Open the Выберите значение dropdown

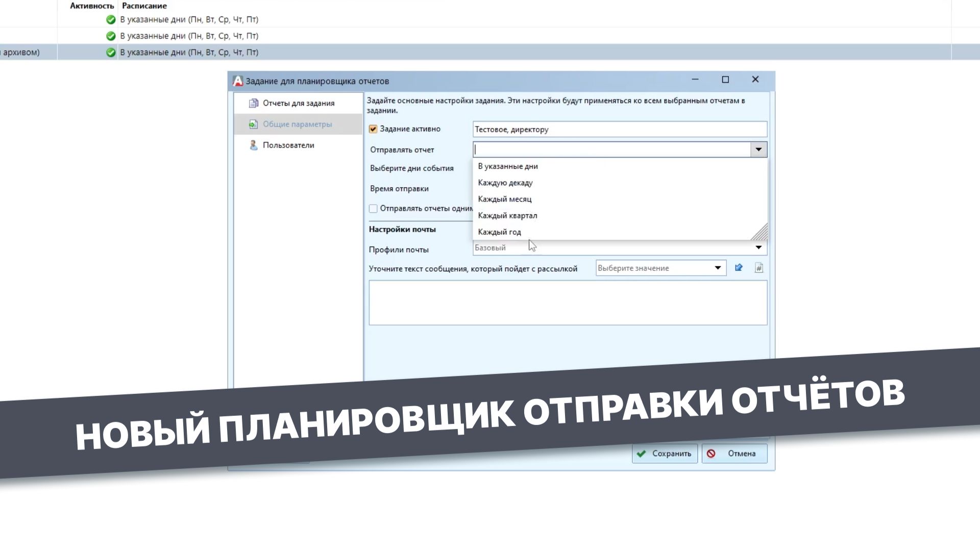pos(717,267)
